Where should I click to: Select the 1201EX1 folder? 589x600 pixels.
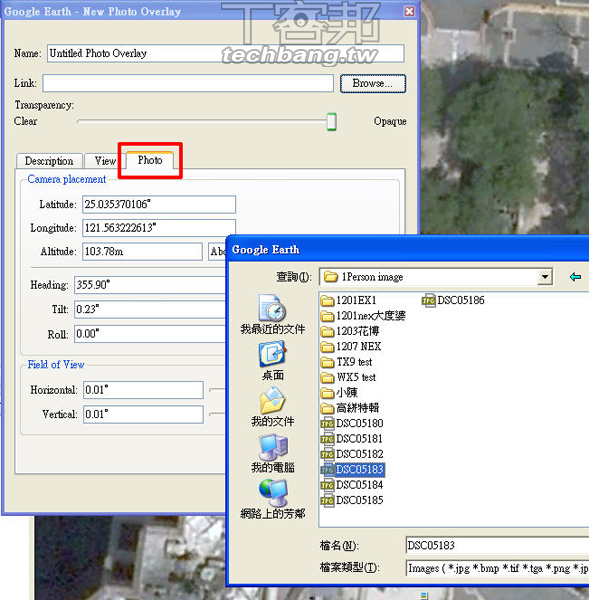click(x=349, y=300)
